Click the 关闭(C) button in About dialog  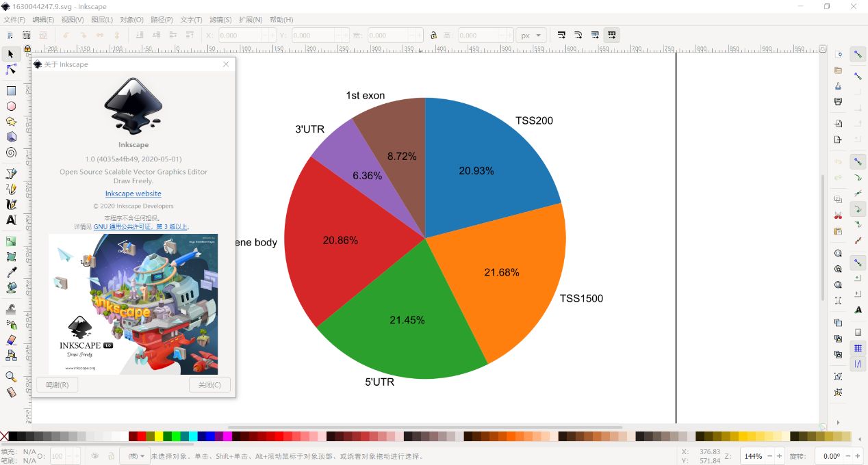pyautogui.click(x=209, y=384)
